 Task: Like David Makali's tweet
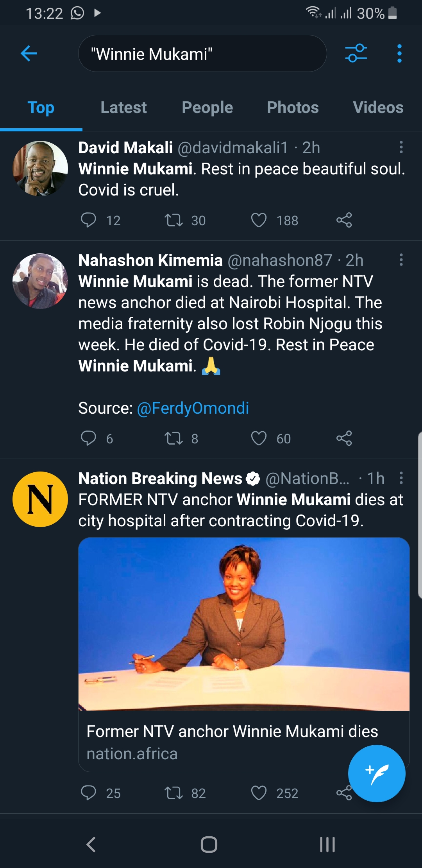click(x=259, y=220)
